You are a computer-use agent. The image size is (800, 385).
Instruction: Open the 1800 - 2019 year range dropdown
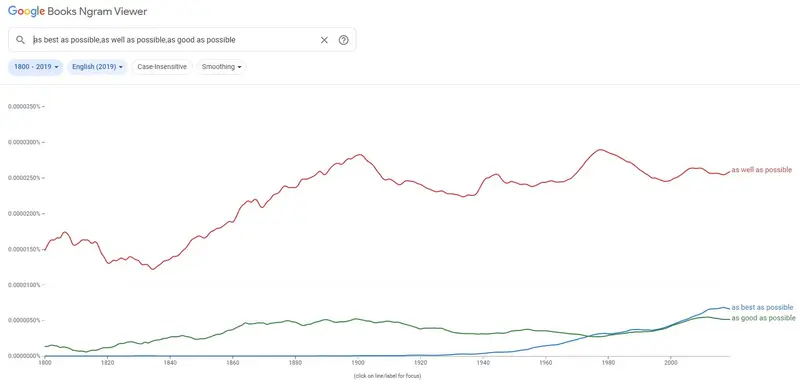coord(36,67)
